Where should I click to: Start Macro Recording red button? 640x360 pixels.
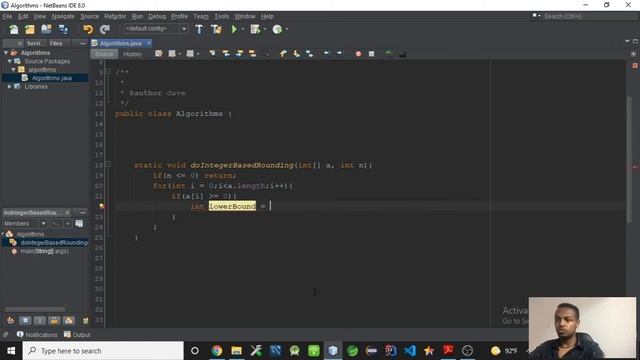click(358, 54)
